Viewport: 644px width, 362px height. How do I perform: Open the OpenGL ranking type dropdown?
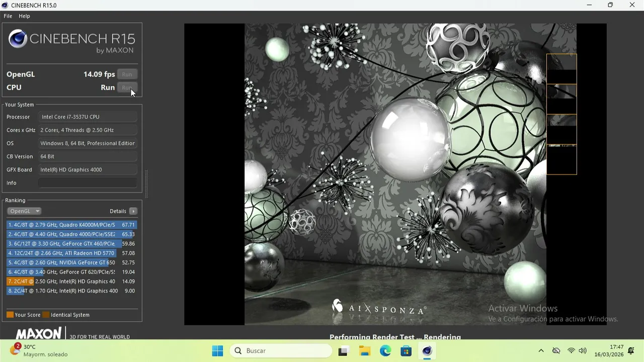(24, 211)
